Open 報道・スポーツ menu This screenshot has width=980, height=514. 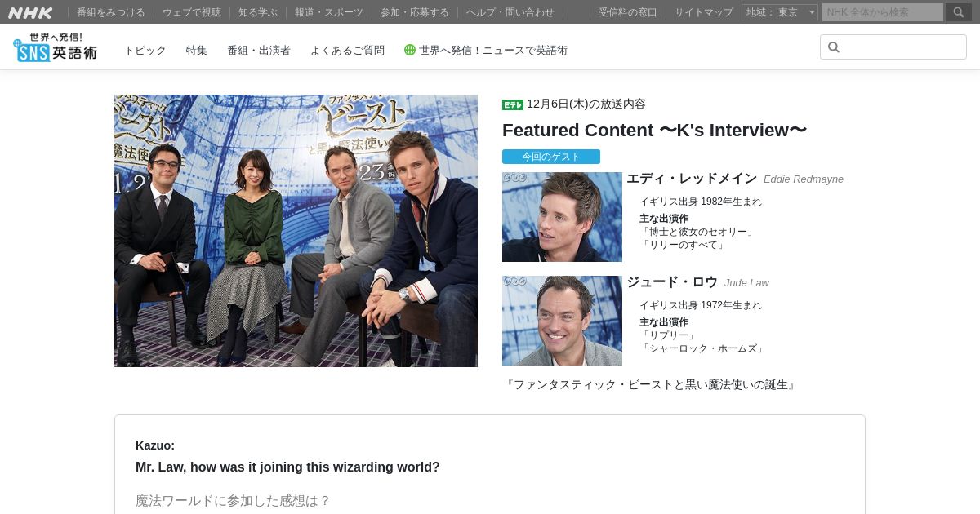point(329,12)
